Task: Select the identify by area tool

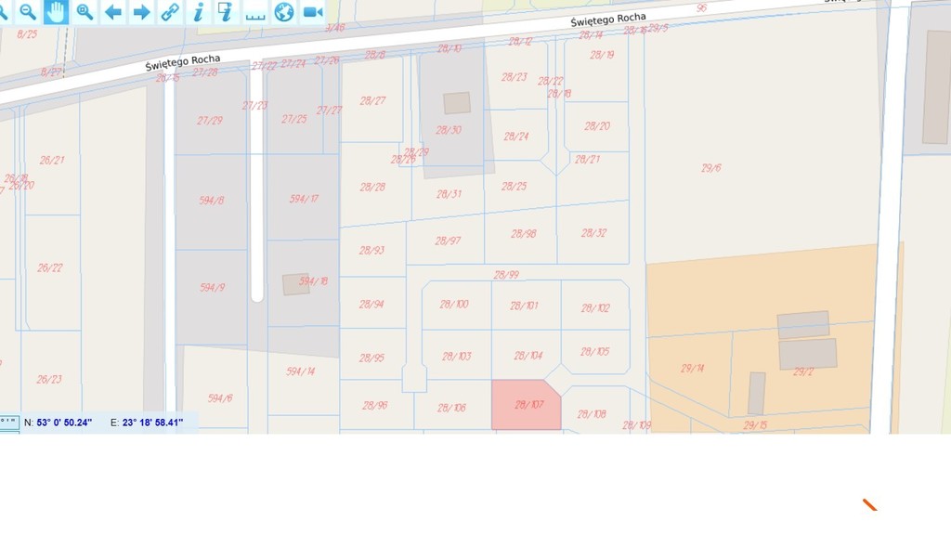Action: 226,12
